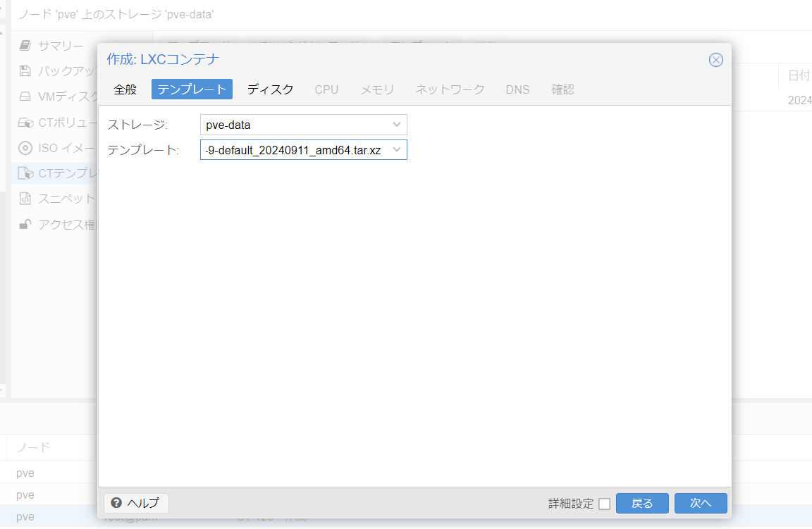Open the CPU tab
The height and width of the screenshot is (529, 812).
point(326,89)
